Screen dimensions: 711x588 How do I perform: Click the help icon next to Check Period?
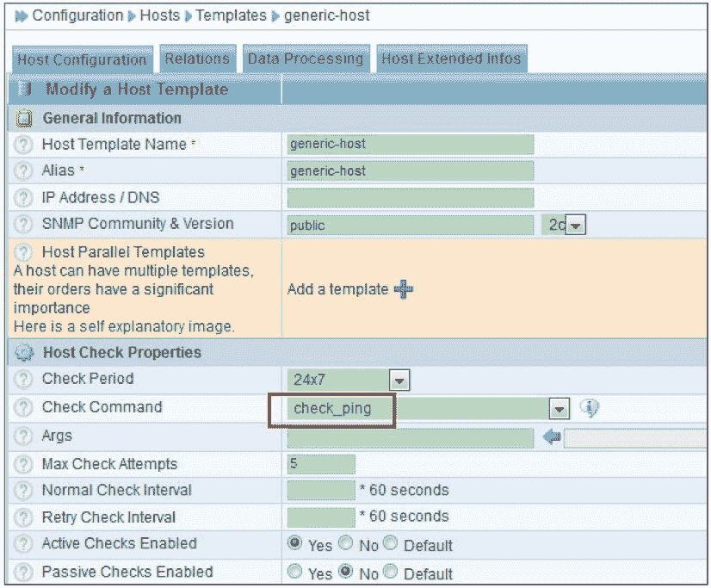(x=24, y=380)
